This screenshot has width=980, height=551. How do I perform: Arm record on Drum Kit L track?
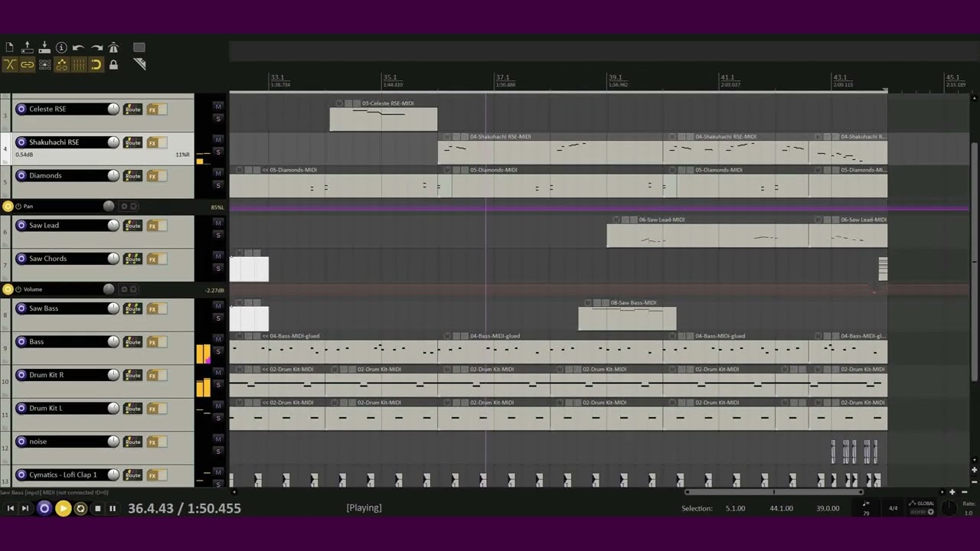(21, 408)
